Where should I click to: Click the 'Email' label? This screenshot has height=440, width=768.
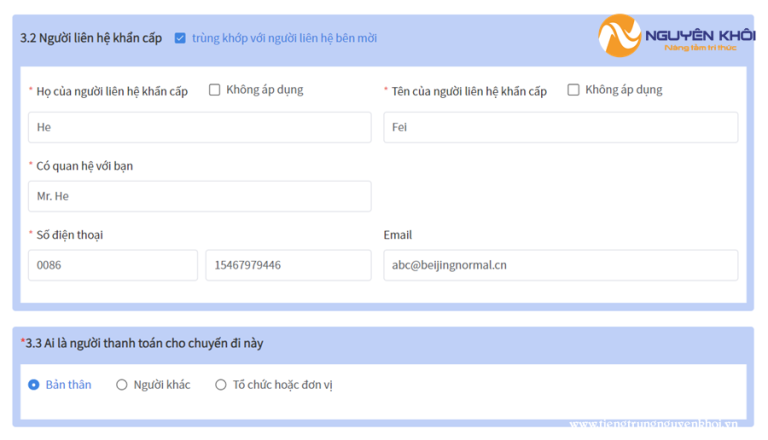point(398,235)
